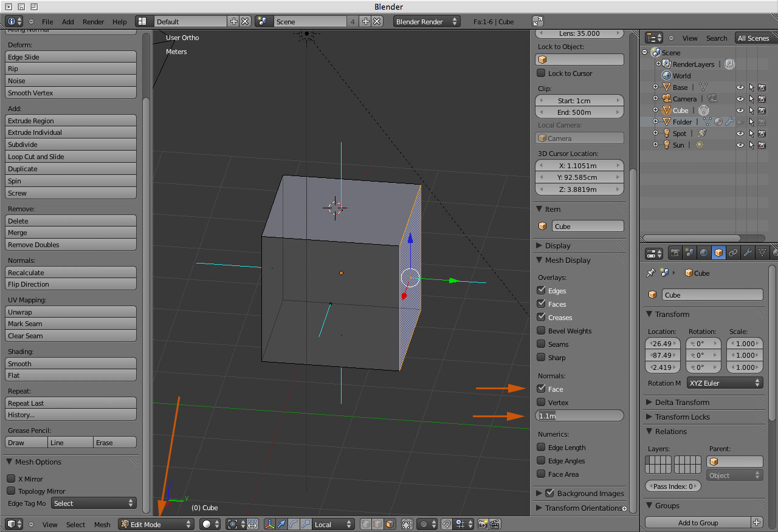778x532 pixels.
Task: Enable the Edge Length numerics checkbox
Action: [541, 447]
